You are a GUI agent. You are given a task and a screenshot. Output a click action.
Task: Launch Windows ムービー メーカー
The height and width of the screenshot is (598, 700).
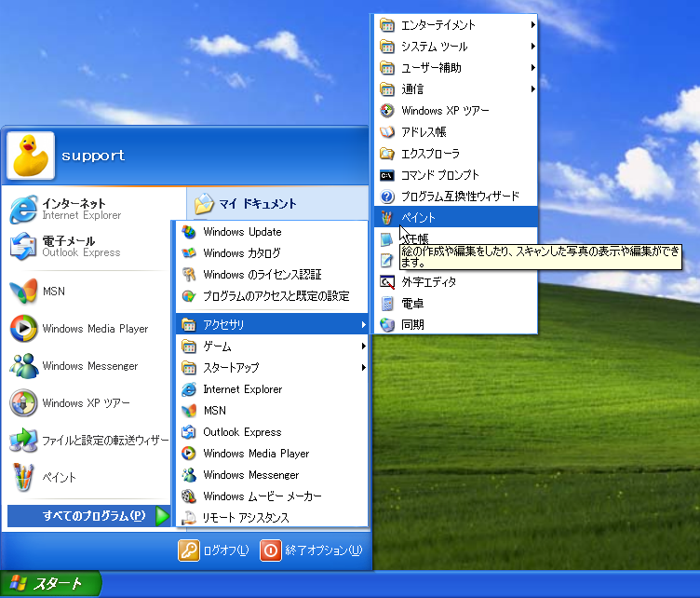click(272, 496)
